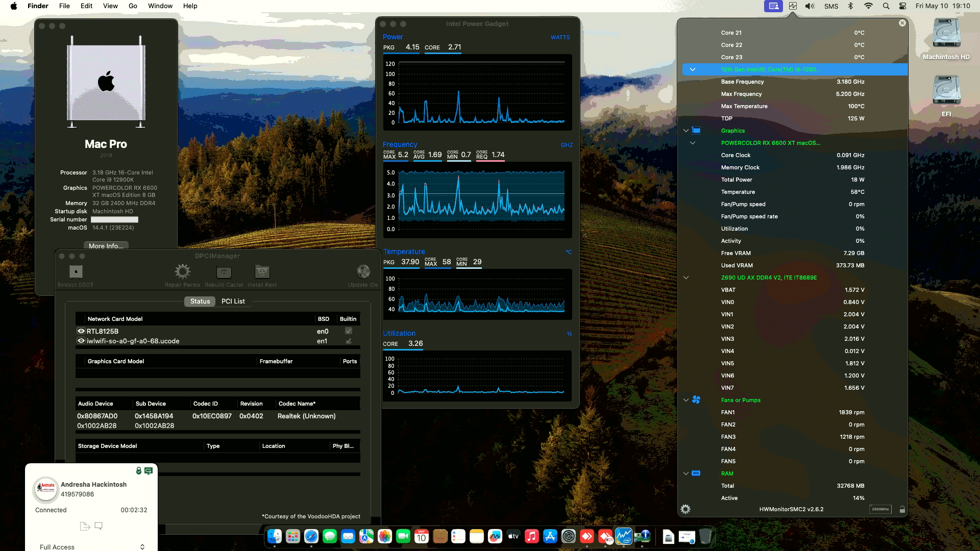
Task: Open Control Center in menu bar
Action: point(903,6)
